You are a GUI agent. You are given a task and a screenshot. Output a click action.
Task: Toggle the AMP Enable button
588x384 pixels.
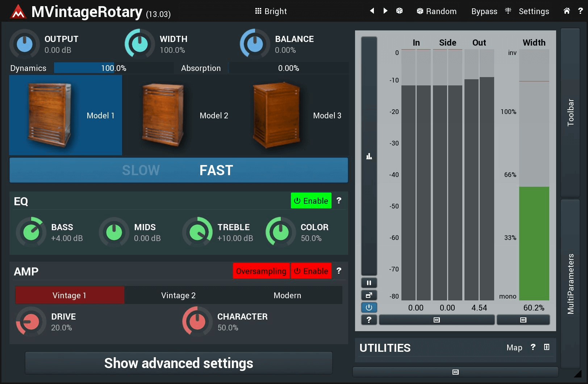click(x=311, y=271)
